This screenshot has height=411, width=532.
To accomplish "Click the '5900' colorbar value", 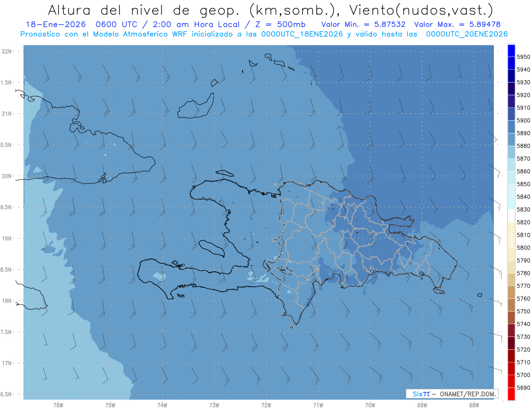I will [523, 120].
